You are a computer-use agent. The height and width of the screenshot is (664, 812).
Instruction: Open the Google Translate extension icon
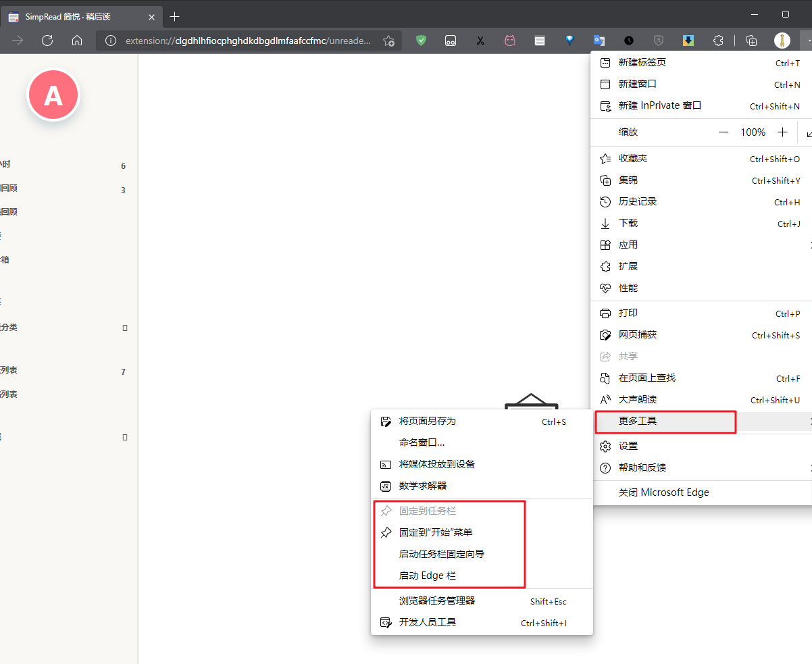click(x=599, y=41)
